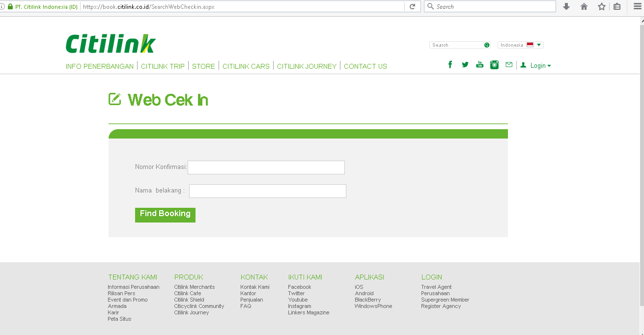Open Youtube link under Ikuti Kami
Viewport: 644px width, 335px height.
click(x=298, y=300)
